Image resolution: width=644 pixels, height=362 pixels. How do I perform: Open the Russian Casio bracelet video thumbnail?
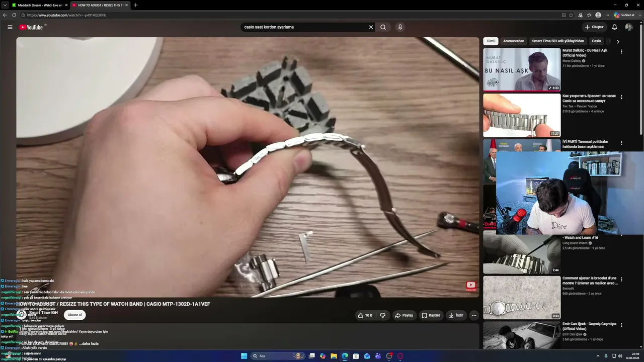(522, 116)
